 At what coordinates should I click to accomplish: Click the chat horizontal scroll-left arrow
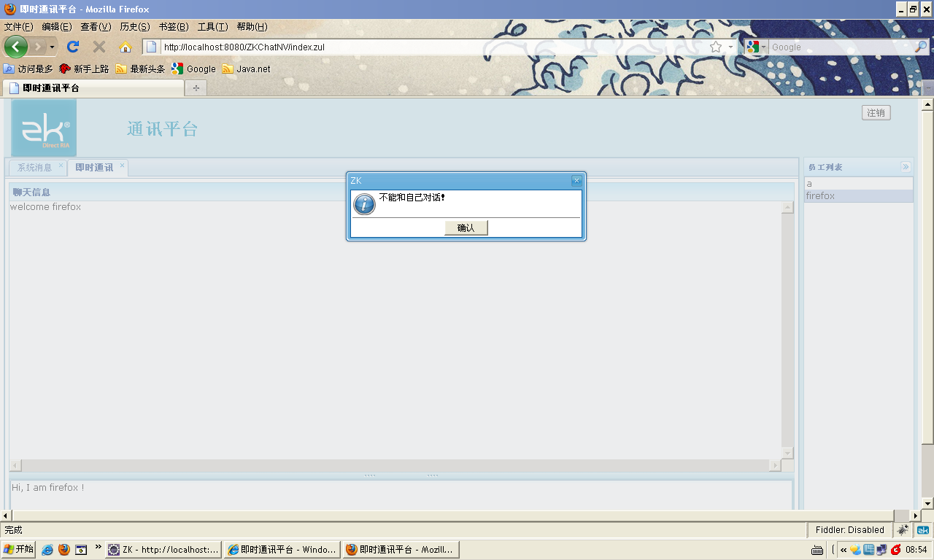(15, 465)
